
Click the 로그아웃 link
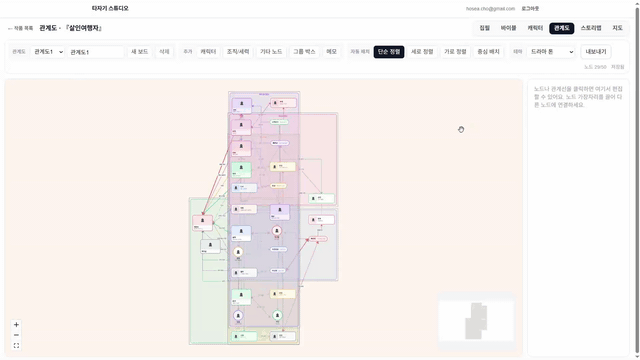(x=530, y=9)
